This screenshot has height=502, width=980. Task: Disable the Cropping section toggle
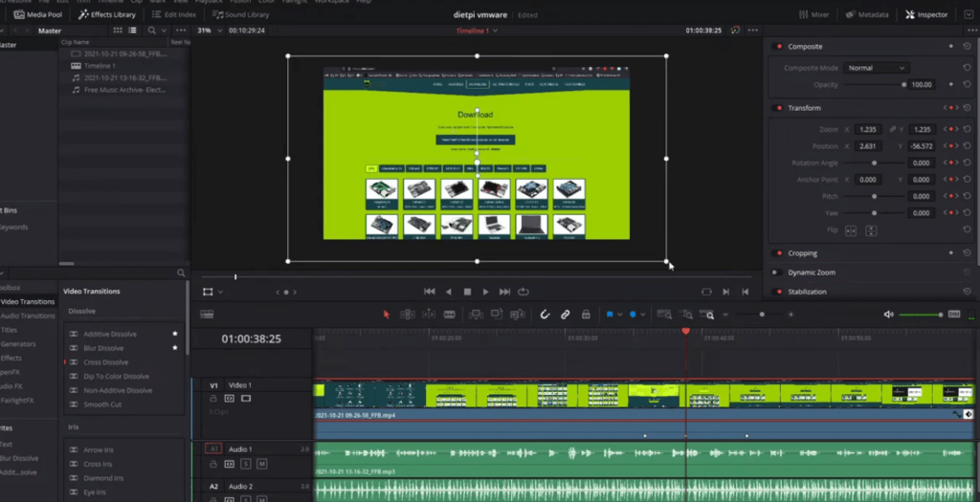coord(777,253)
